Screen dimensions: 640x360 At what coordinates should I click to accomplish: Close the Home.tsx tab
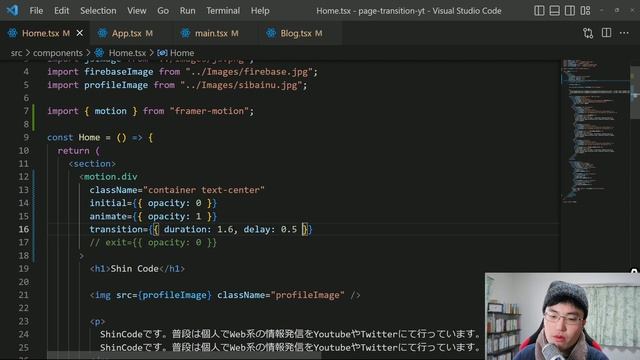click(x=80, y=33)
